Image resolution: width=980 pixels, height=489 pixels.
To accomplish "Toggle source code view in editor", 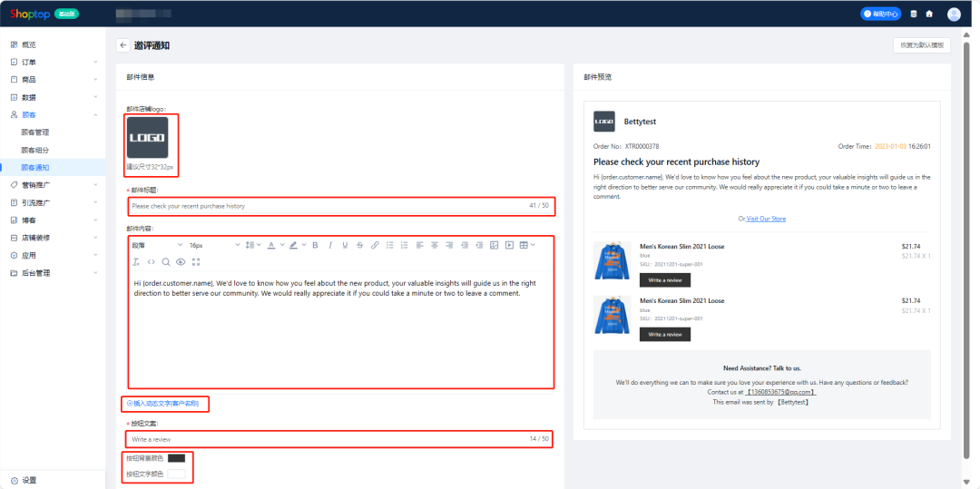I will (151, 262).
